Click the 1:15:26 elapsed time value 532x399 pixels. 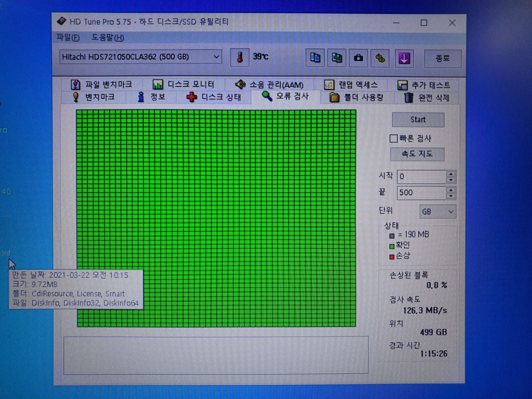434,353
